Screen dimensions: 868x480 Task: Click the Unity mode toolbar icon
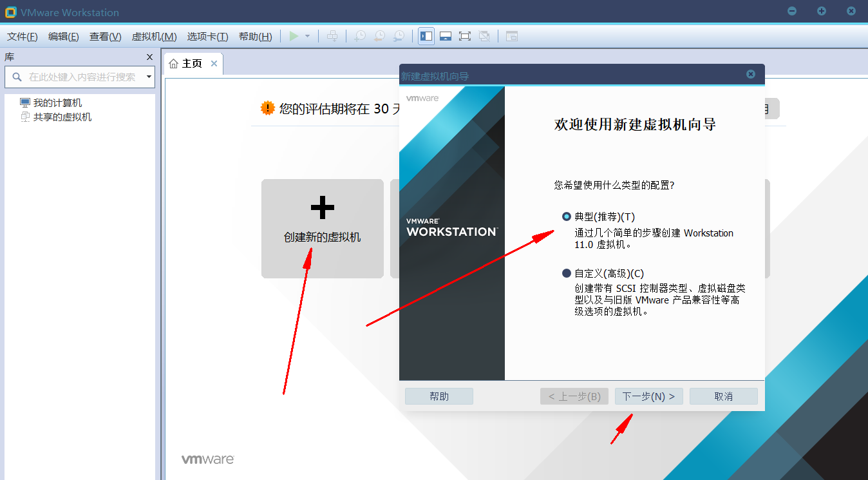pyautogui.click(x=484, y=37)
